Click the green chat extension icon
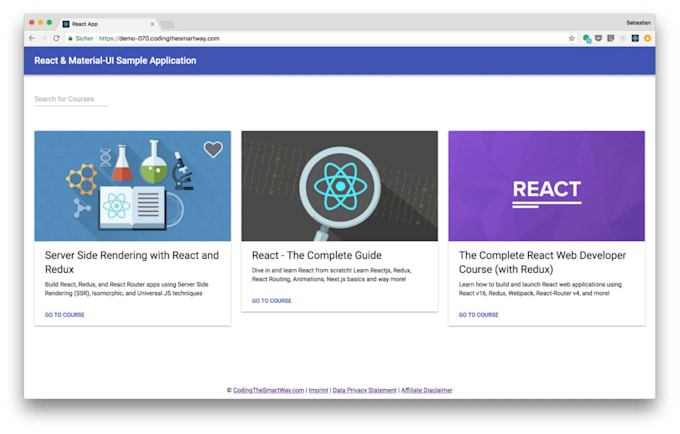Image resolution: width=680 pixels, height=434 pixels. pyautogui.click(x=587, y=38)
